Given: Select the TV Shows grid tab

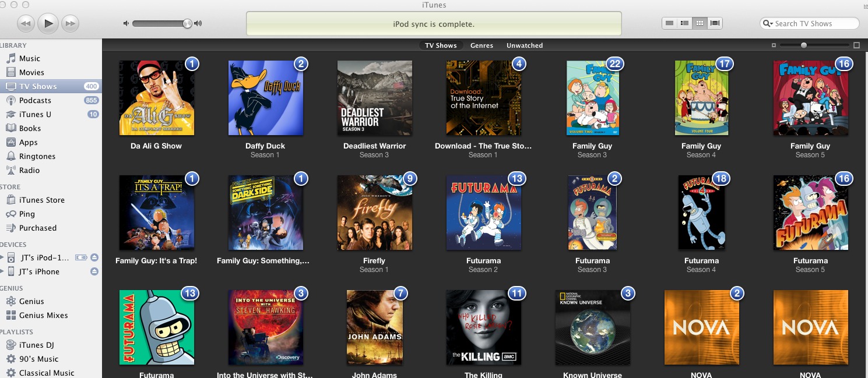Looking at the screenshot, I should [x=441, y=45].
